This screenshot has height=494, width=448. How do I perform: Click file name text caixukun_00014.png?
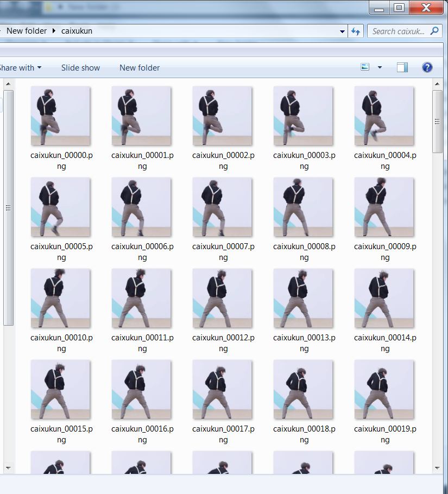(x=385, y=343)
